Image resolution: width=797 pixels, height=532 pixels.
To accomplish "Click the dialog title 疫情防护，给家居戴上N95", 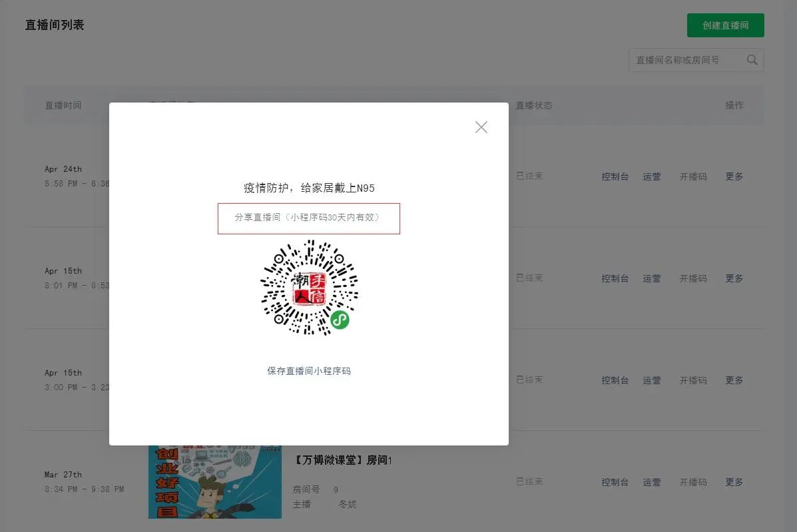I will pos(309,188).
